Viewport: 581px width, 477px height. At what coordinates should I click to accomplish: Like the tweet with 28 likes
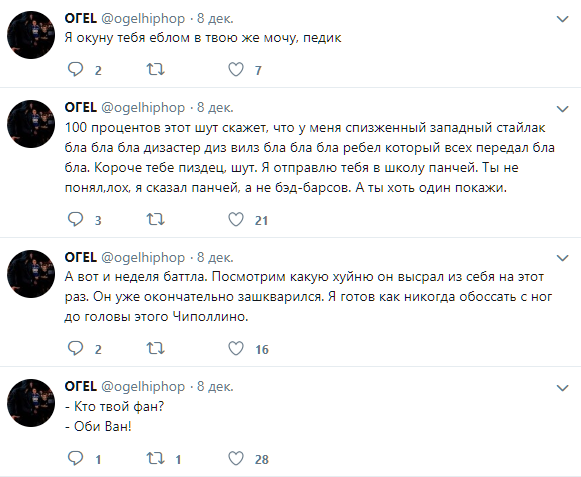[236, 458]
